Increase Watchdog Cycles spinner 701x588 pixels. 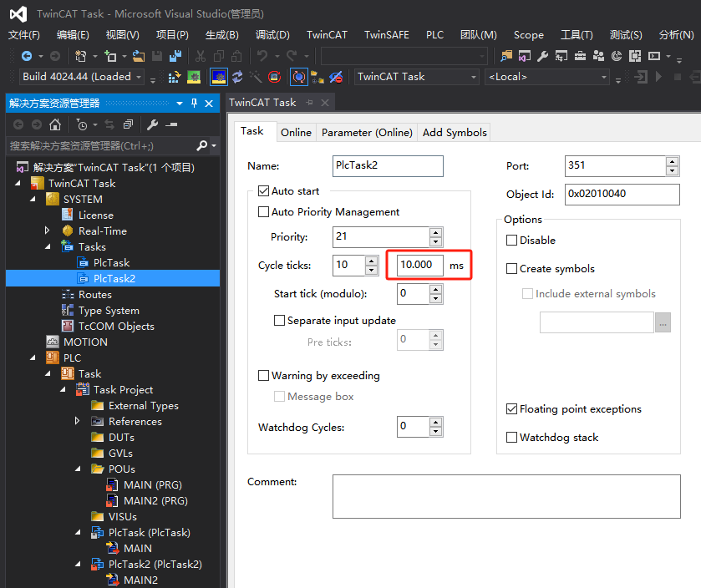pyautogui.click(x=435, y=422)
